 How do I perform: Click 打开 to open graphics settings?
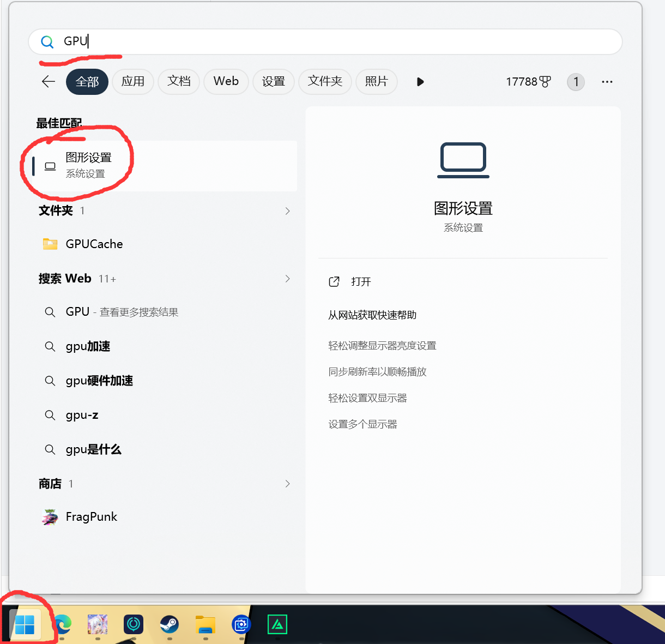coord(361,281)
